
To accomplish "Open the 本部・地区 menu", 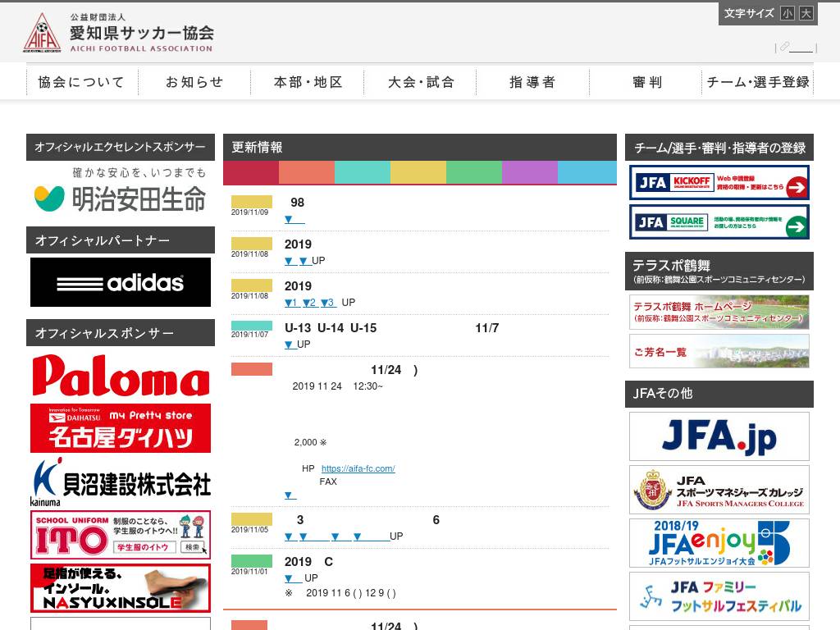I will (308, 82).
